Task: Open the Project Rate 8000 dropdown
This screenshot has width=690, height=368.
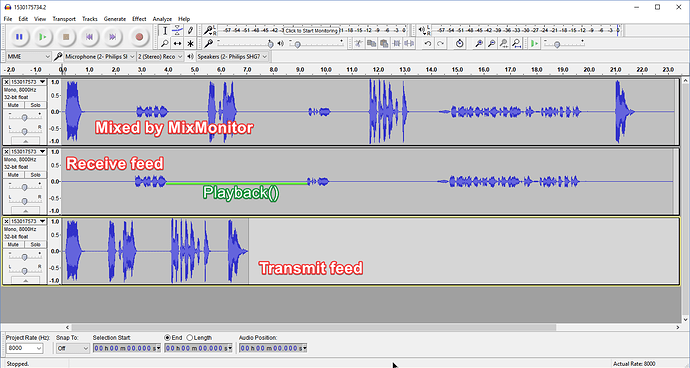Action: click(x=25, y=348)
